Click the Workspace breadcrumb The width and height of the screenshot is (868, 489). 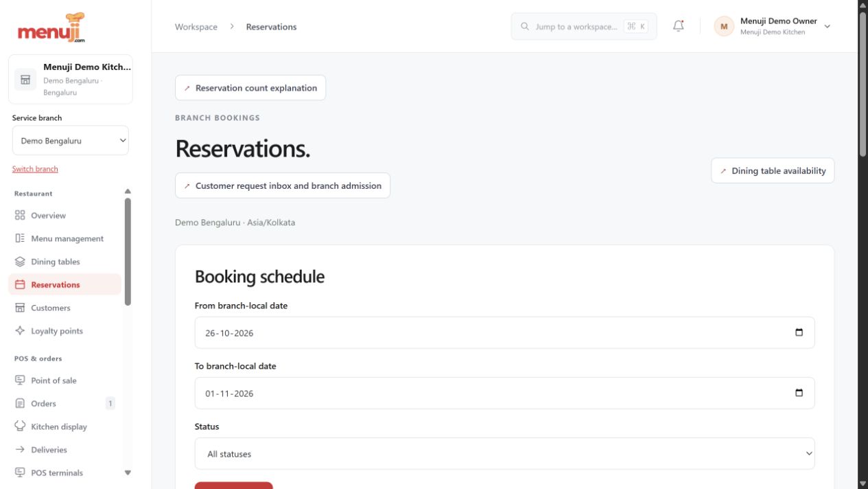coord(196,27)
